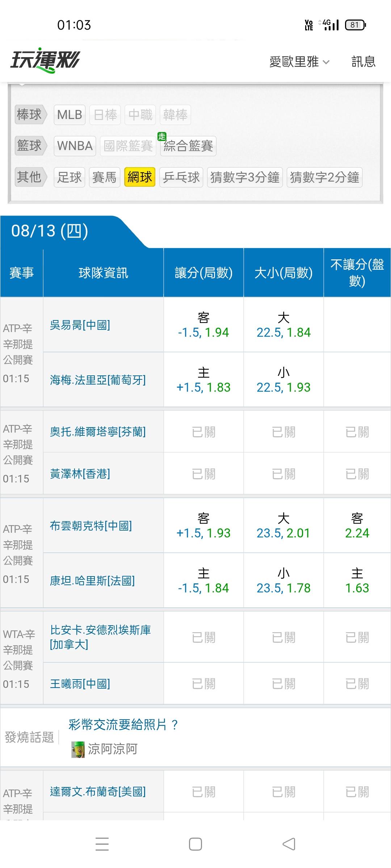391x868 pixels.
Task: Open the 乒乓球 category
Action: point(181,177)
